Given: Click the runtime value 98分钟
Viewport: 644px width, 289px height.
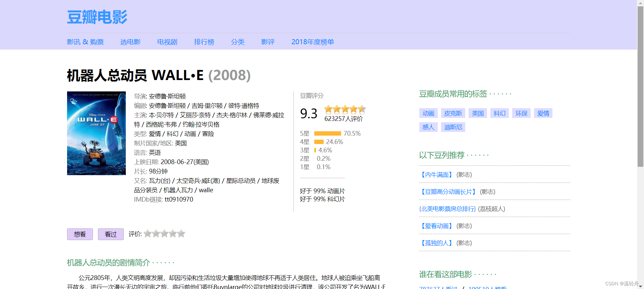Looking at the screenshot, I should pos(158,171).
